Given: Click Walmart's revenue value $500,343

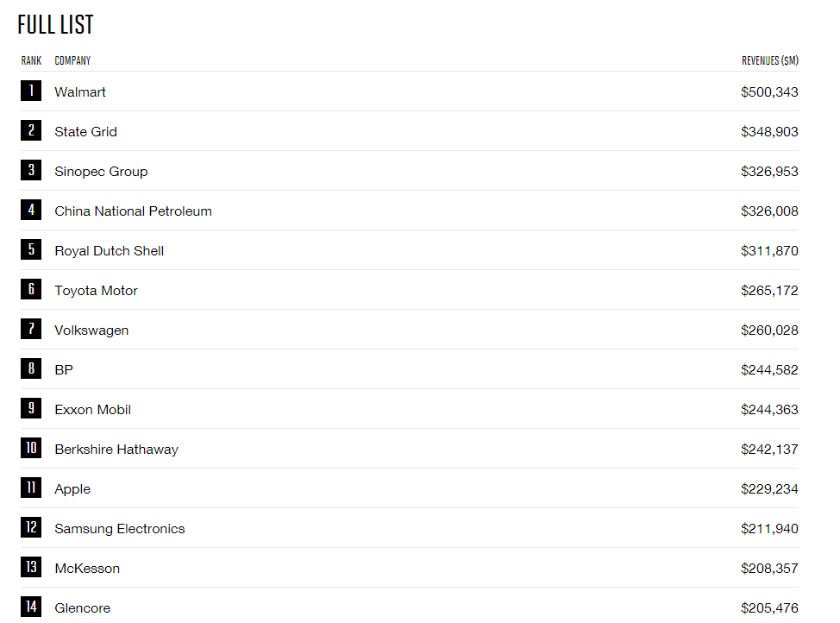Looking at the screenshot, I should (769, 92).
